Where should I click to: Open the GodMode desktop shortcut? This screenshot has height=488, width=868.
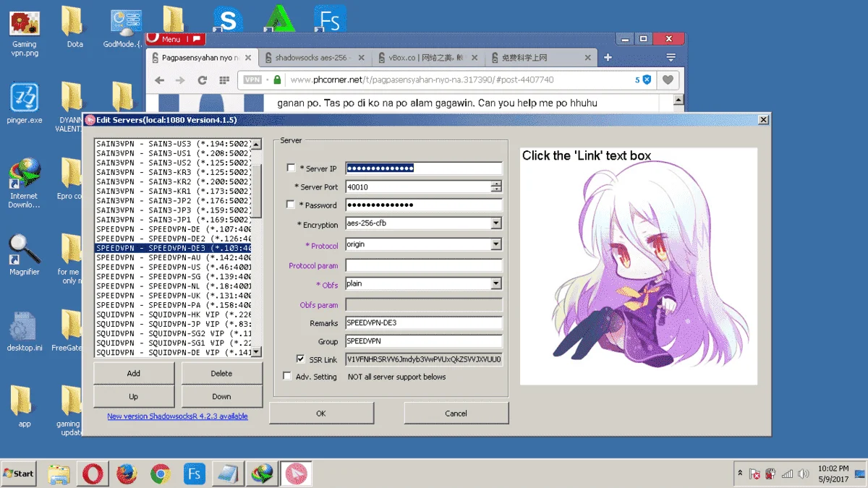(x=124, y=29)
